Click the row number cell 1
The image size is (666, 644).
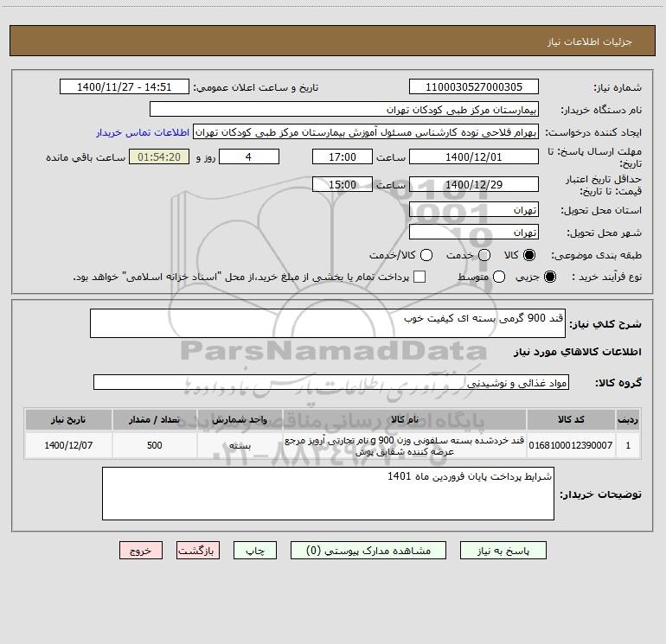[628, 445]
